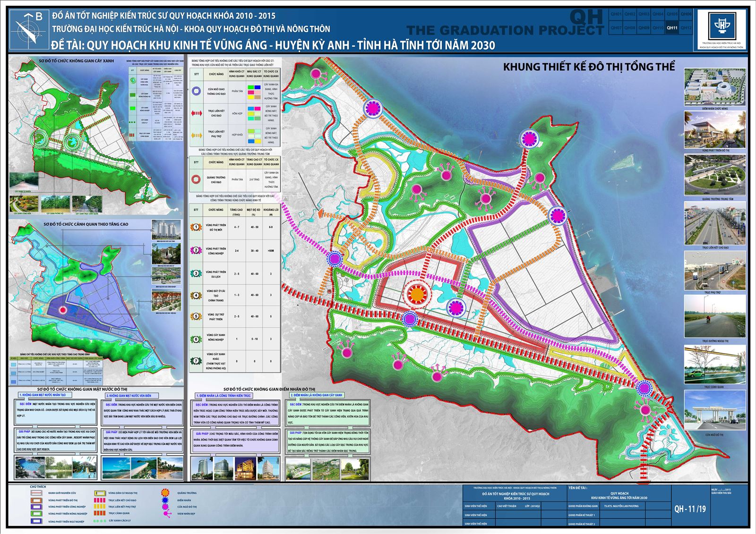Screen dimensions: 756x534
Task: Click 'ĐỀ TÀI: QUY HOẠCH KHU KINH TẾ VŨNG ÁNG' title line
Action: click(274, 45)
